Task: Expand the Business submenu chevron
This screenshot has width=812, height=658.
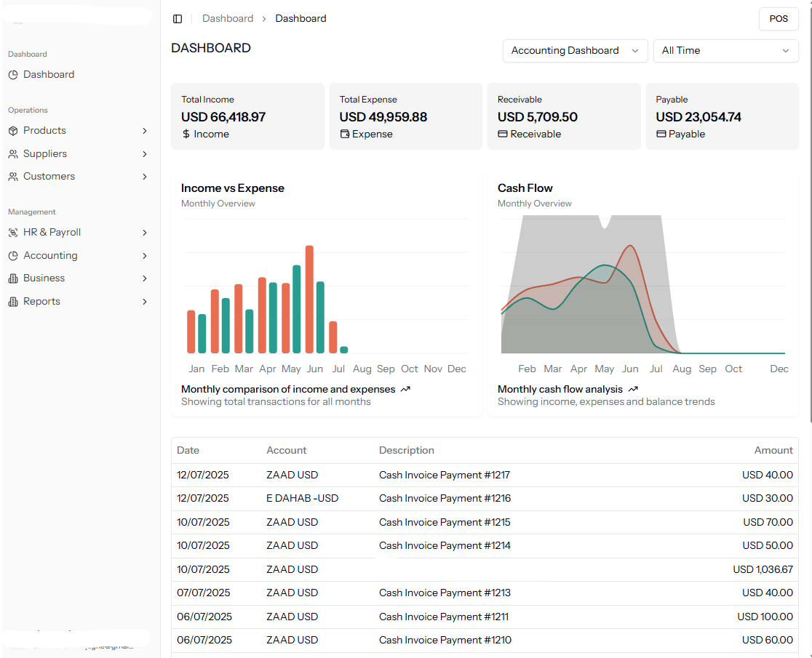Action: pos(145,278)
